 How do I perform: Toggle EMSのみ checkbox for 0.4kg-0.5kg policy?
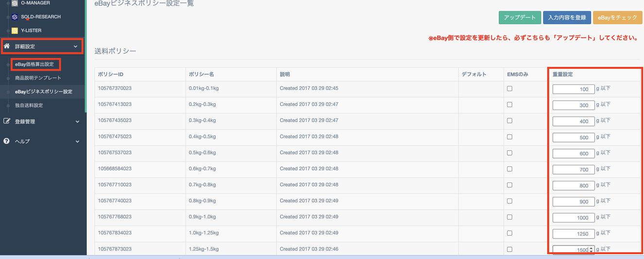click(509, 137)
